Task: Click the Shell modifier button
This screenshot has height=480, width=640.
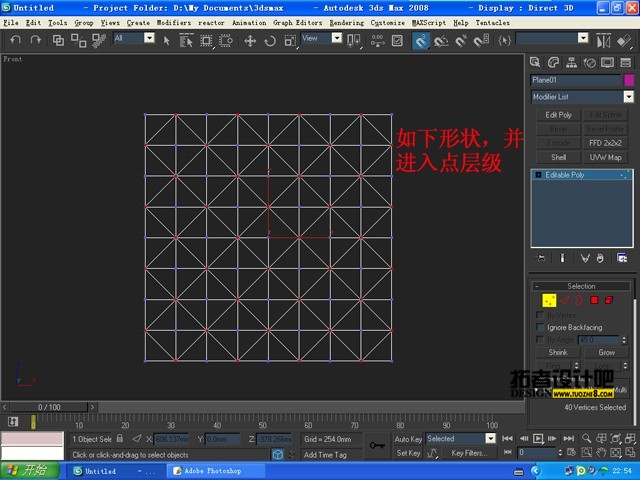Action: point(558,157)
